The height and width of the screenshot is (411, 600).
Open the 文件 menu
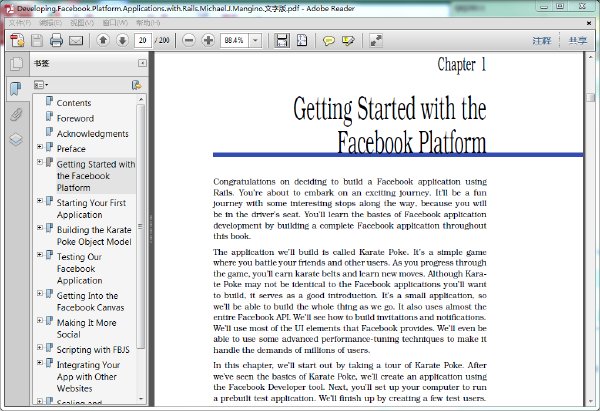click(x=20, y=23)
